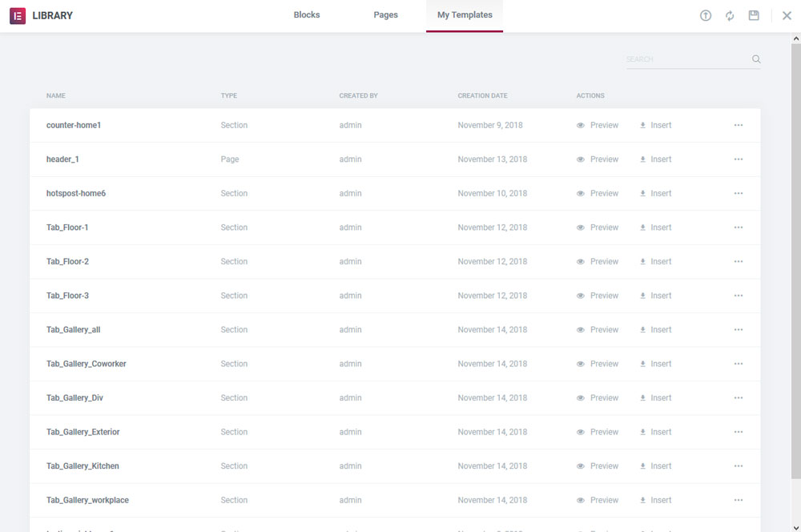This screenshot has width=801, height=532.
Task: Click the save template disk icon
Action: 754,16
